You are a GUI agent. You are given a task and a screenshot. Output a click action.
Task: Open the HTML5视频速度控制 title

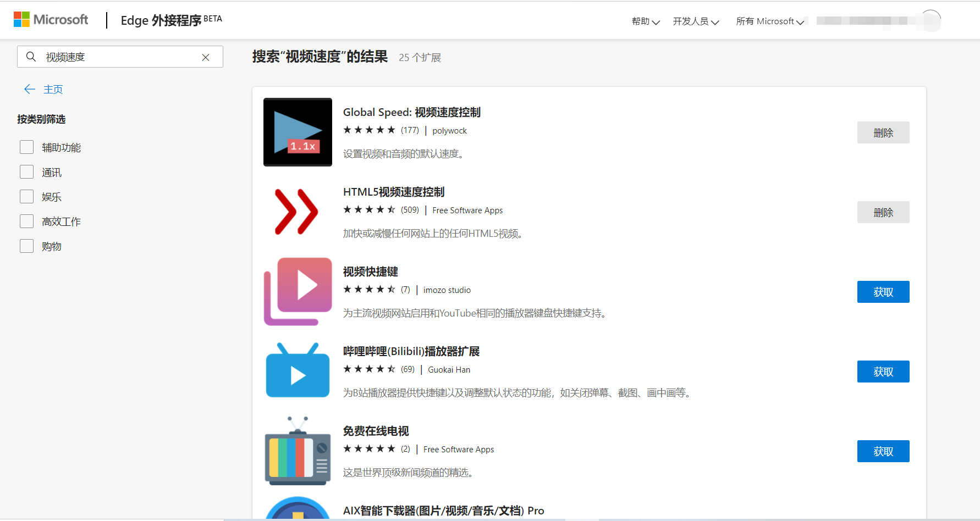point(394,192)
